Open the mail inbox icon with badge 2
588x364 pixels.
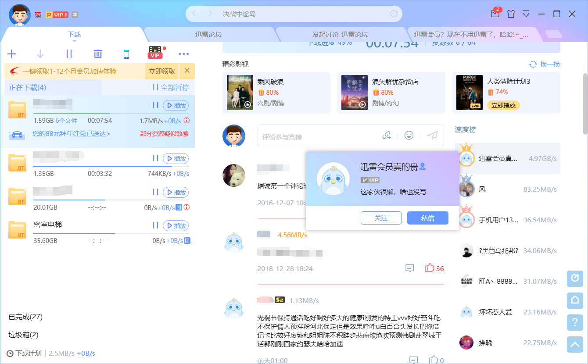tap(495, 14)
